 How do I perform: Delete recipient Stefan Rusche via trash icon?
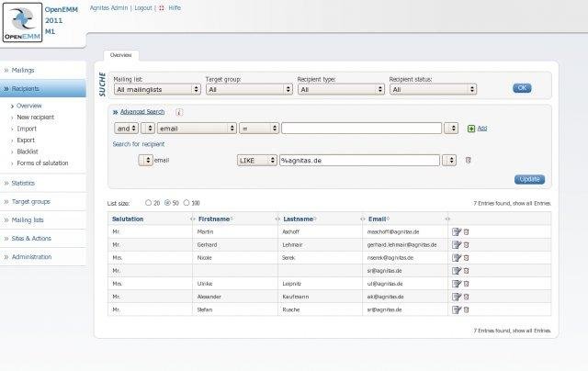[466, 310]
